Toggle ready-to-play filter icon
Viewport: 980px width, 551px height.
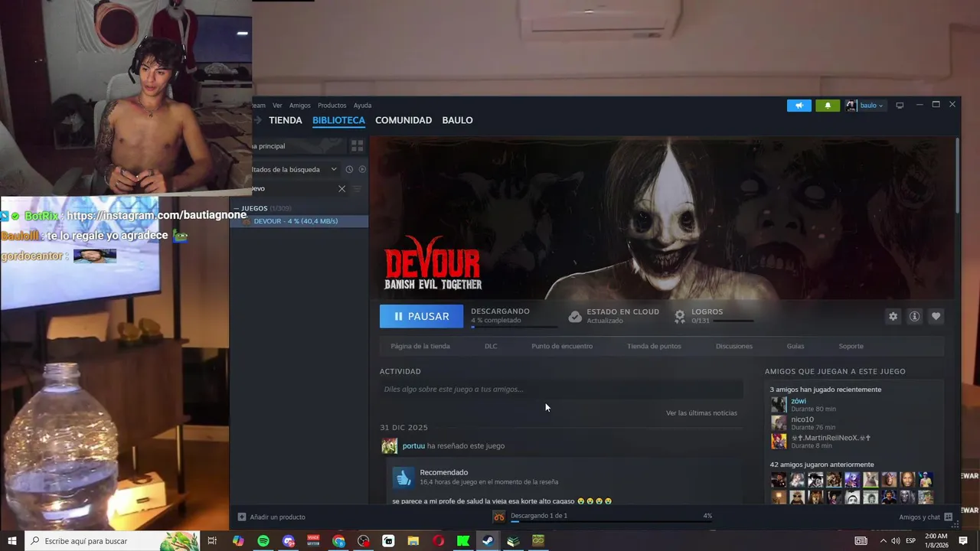[362, 169]
